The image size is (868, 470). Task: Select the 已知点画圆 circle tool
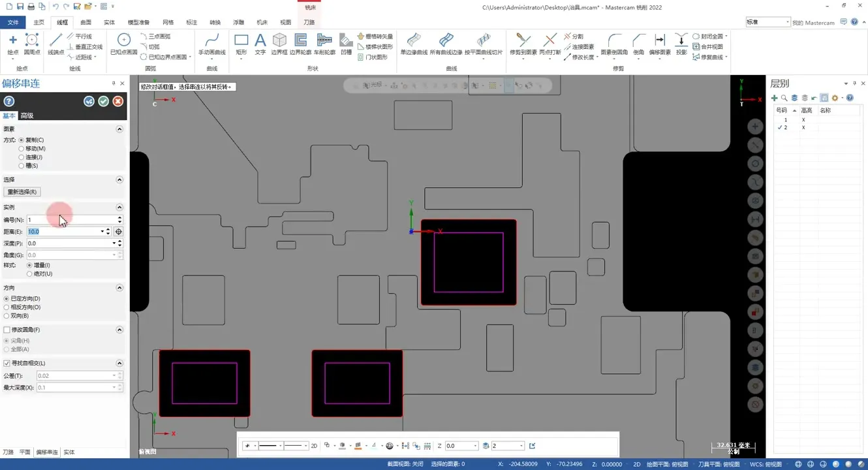(x=123, y=42)
